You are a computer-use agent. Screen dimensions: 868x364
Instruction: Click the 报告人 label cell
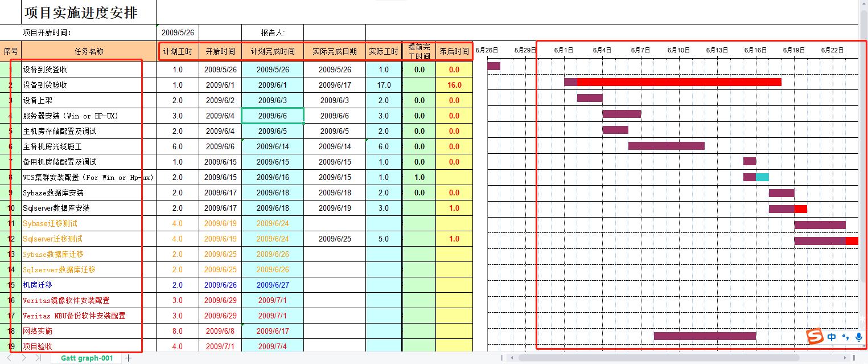tap(273, 33)
